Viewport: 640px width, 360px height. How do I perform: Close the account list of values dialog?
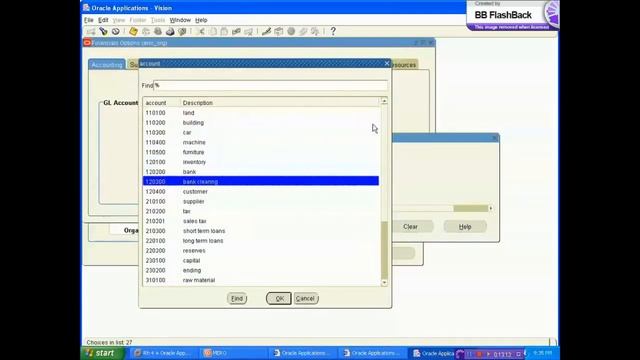(x=387, y=63)
